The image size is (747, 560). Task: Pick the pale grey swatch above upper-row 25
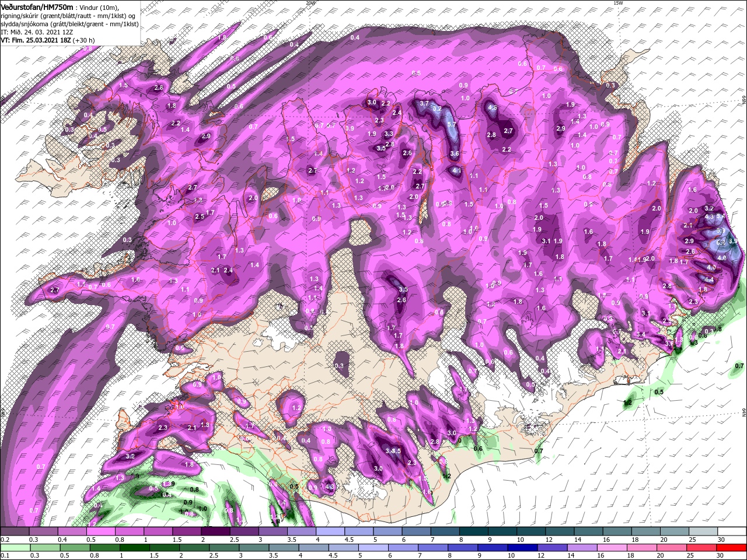pos(703,531)
